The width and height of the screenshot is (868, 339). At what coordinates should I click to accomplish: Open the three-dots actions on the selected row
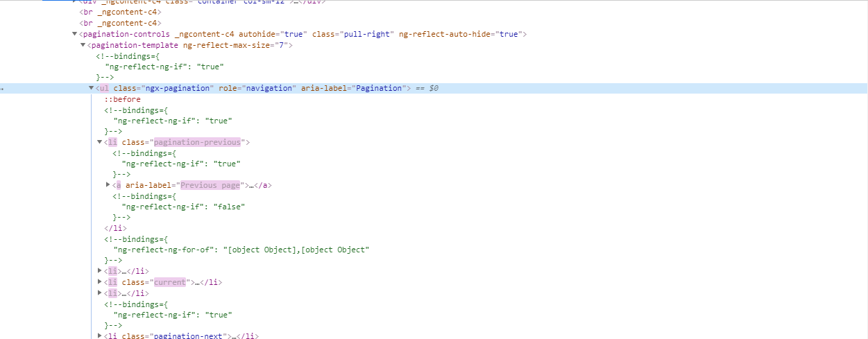pyautogui.click(x=2, y=89)
